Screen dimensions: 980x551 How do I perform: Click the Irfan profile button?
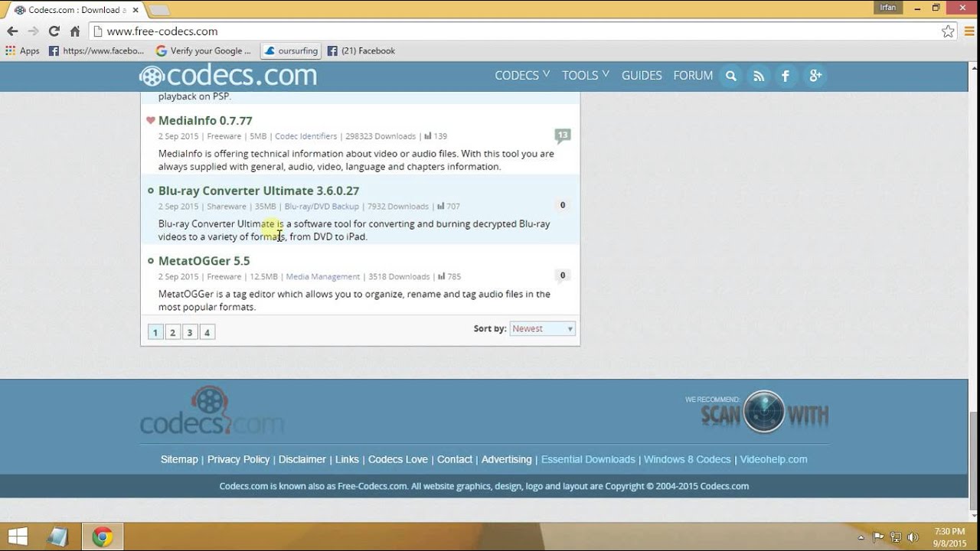[x=888, y=8]
